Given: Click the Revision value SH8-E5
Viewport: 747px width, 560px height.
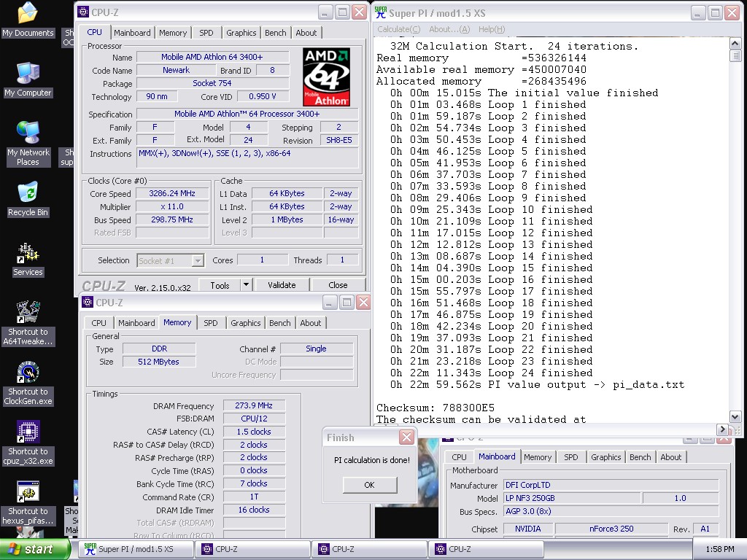Looking at the screenshot, I should click(339, 141).
